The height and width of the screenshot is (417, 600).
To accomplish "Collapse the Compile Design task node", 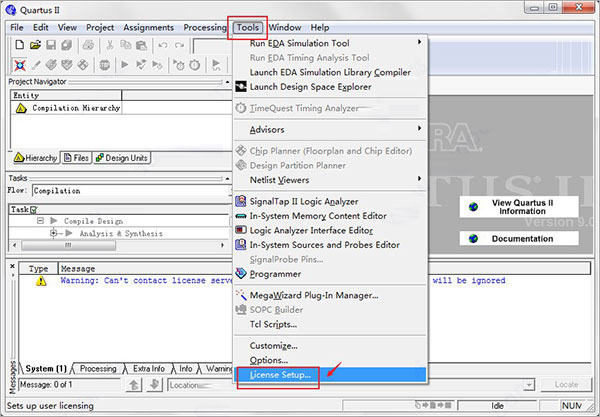I will coord(40,221).
